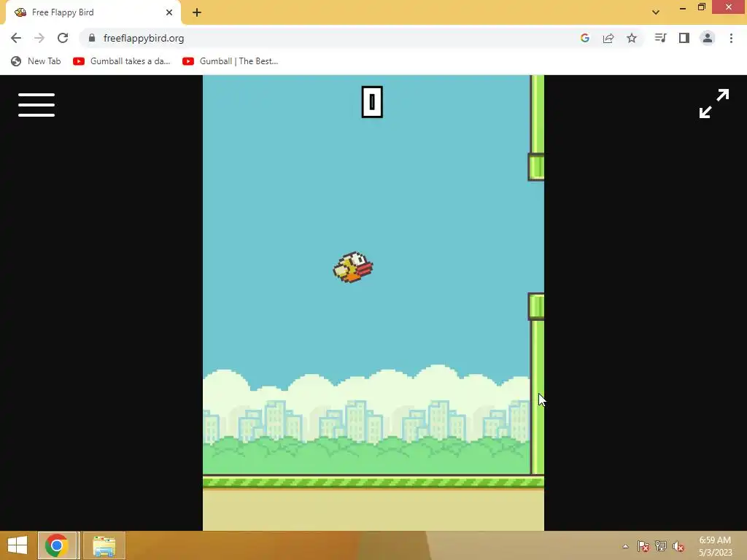Open the hamburger menu on the game page

36,105
